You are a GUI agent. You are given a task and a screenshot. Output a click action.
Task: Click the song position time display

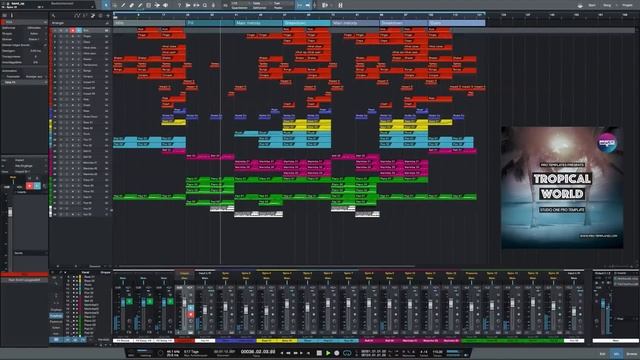click(x=258, y=351)
